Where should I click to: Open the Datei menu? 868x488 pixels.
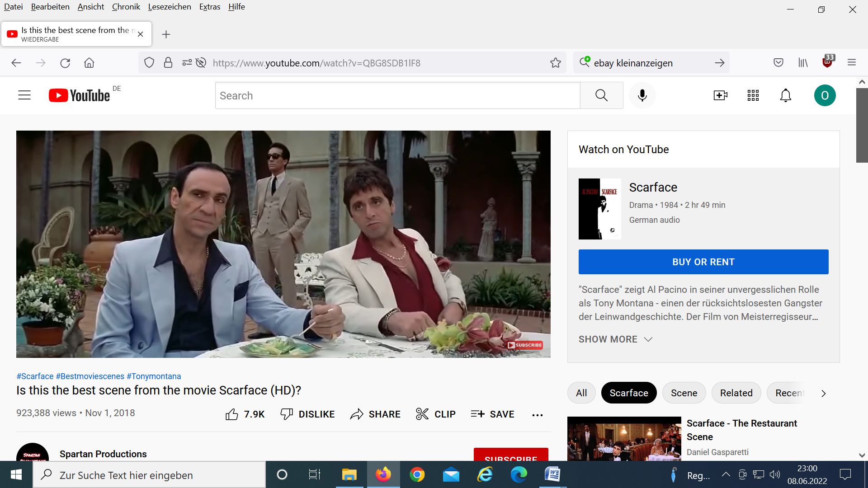[x=14, y=7]
